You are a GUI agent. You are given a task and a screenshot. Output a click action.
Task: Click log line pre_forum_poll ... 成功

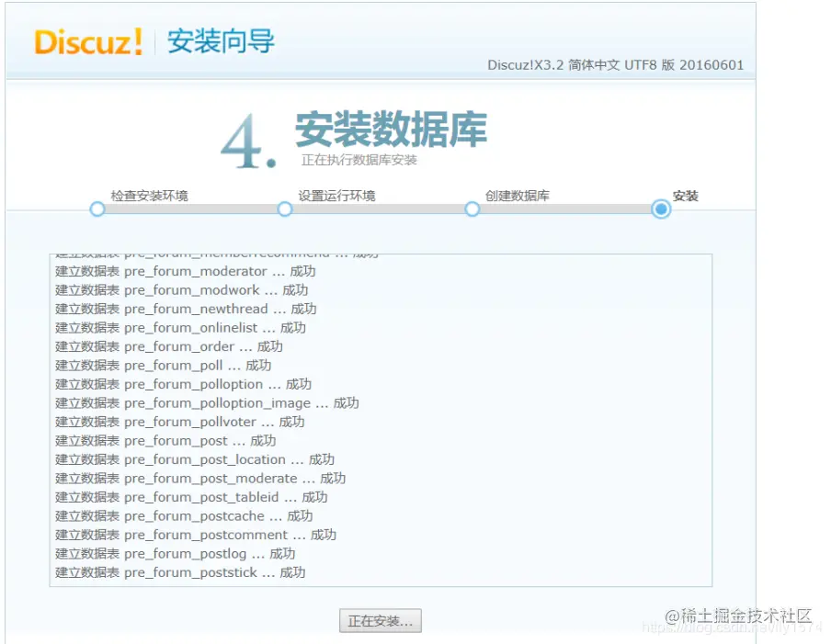164,366
